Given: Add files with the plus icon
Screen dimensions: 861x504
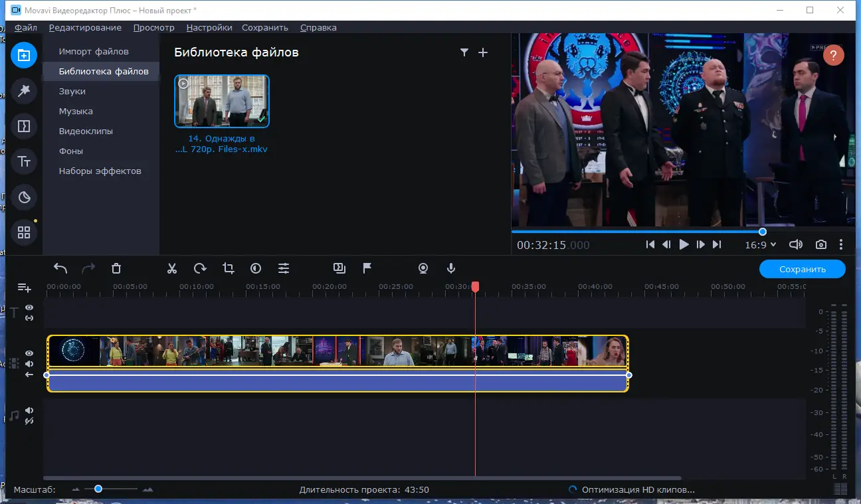Looking at the screenshot, I should 483,52.
